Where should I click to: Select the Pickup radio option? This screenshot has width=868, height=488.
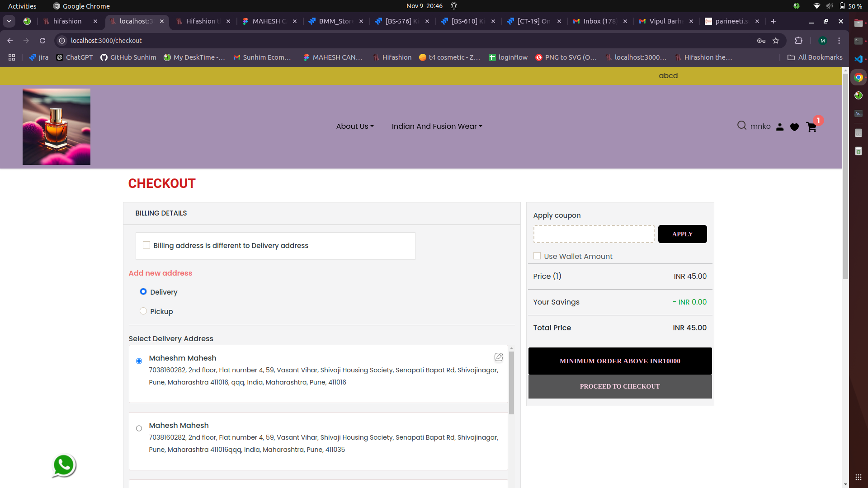tap(143, 311)
